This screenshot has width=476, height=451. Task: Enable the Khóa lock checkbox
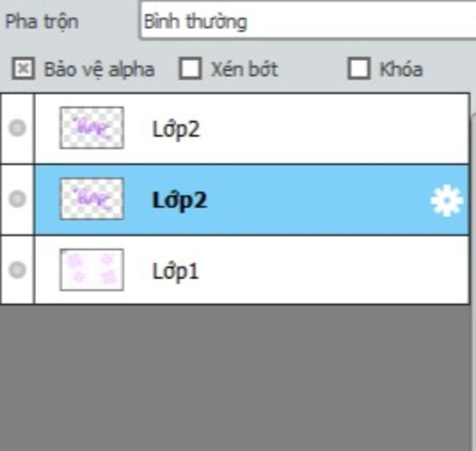[x=359, y=69]
